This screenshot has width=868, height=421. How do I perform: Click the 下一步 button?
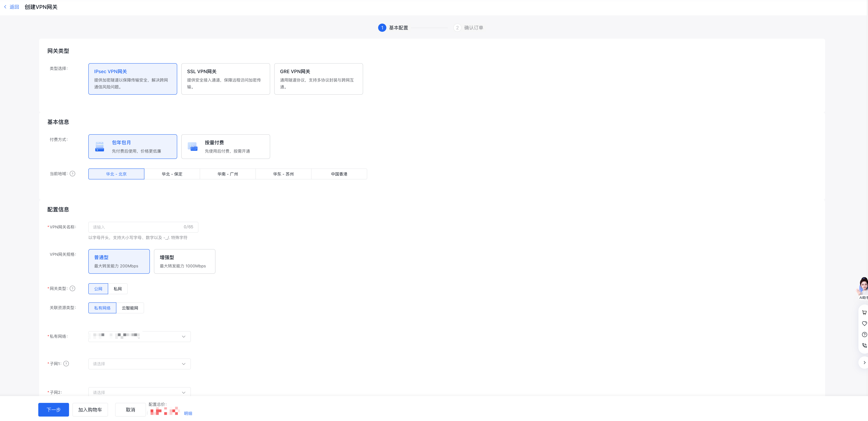[x=54, y=410]
